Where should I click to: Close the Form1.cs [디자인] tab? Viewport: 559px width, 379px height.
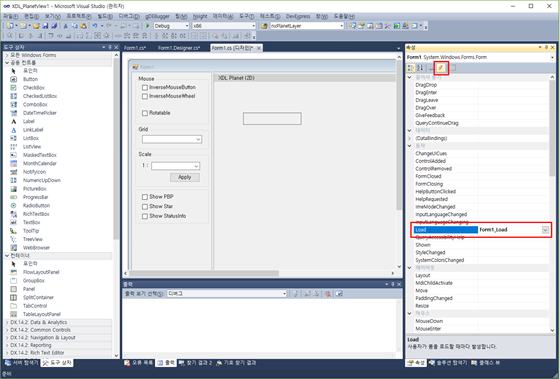click(x=259, y=48)
